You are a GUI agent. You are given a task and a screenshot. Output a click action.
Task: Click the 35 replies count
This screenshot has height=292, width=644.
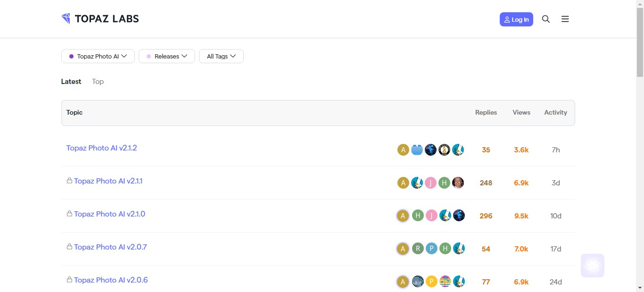[x=486, y=150]
